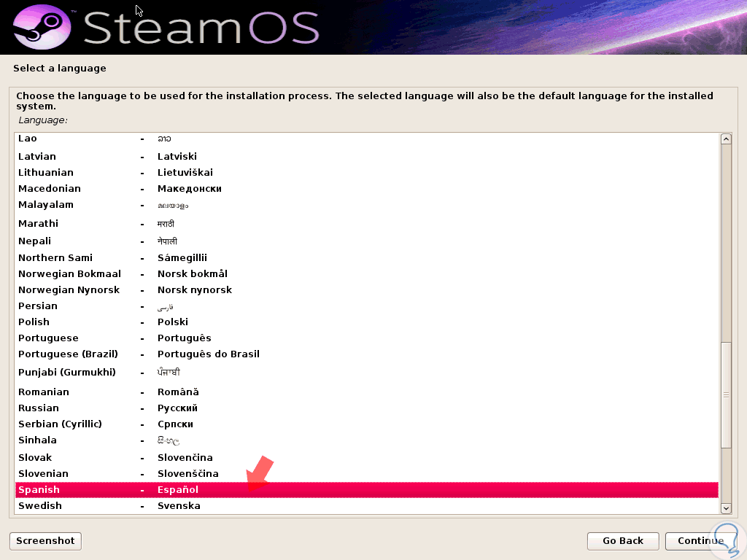The image size is (747, 560).
Task: Click the scrollbar up arrow
Action: (x=726, y=139)
